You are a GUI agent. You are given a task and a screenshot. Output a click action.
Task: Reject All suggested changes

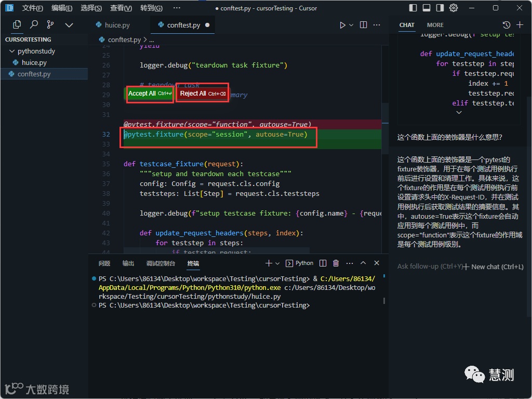pos(203,94)
